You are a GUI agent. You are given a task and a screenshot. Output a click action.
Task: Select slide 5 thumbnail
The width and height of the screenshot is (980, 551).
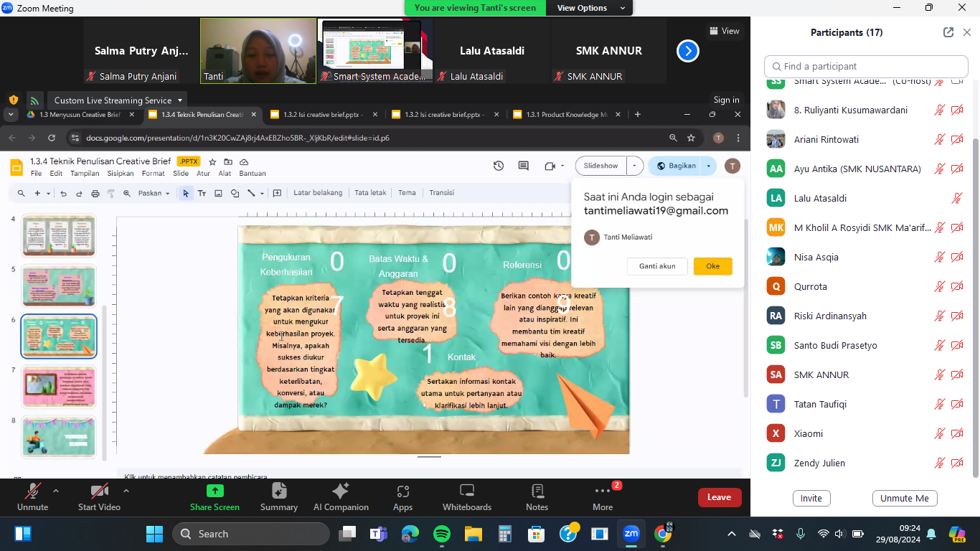[x=59, y=286]
